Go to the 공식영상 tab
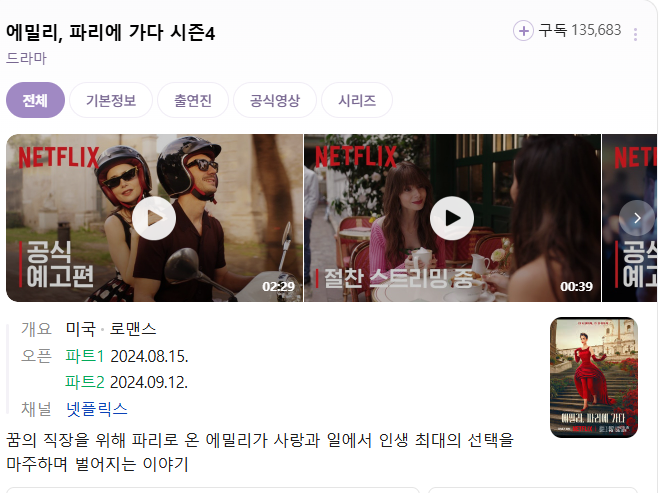Screen dimensions: 664x493 point(275,100)
